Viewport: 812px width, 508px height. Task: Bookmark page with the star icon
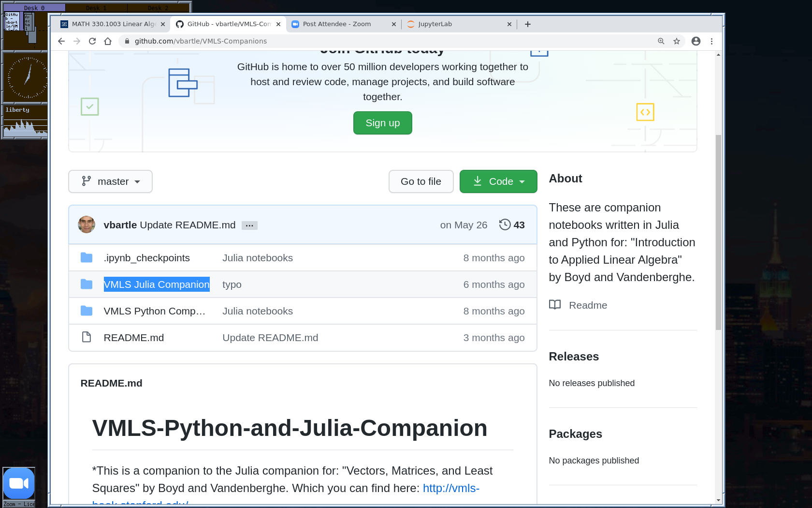pos(677,41)
